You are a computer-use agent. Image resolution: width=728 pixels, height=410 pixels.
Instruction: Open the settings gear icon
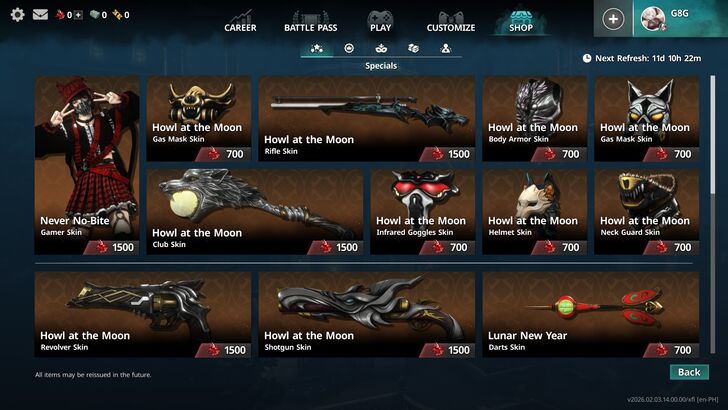(18, 15)
